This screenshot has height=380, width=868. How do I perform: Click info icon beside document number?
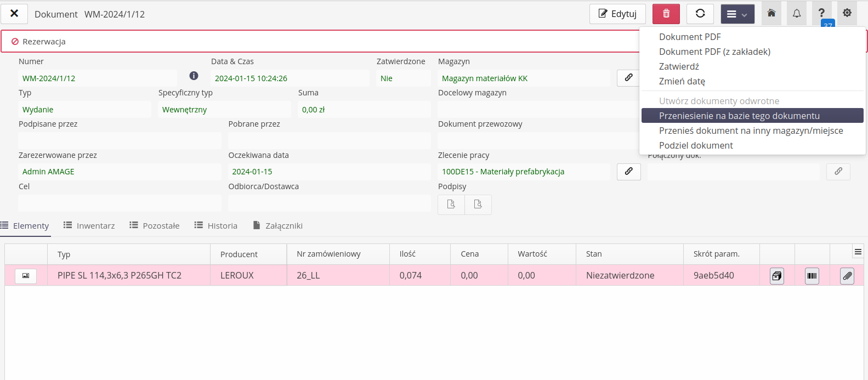coord(194,76)
